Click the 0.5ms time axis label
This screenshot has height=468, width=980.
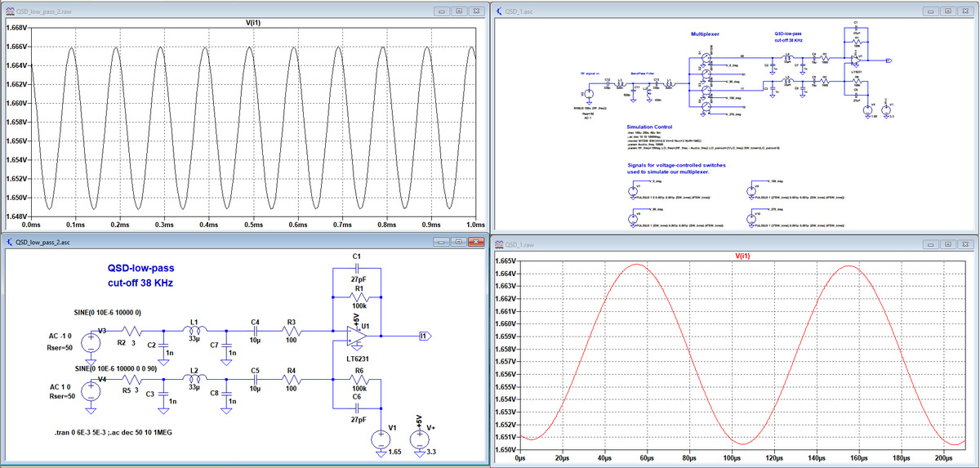253,224
